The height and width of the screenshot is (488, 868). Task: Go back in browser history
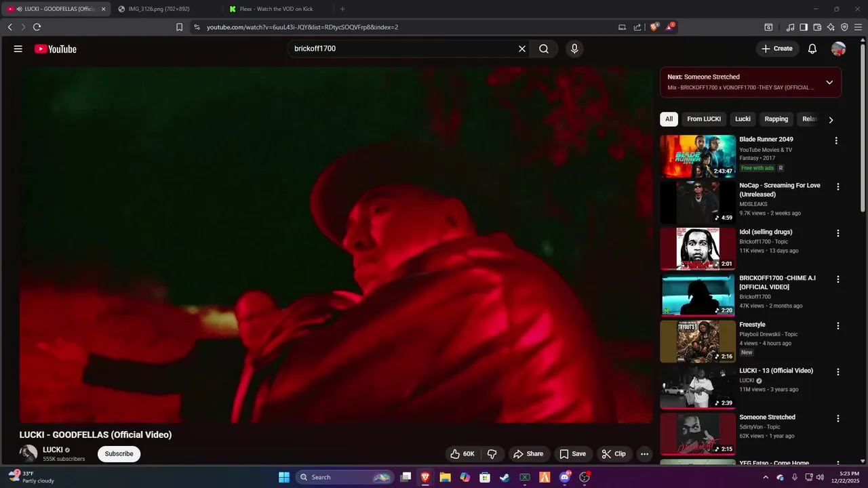[x=9, y=27]
